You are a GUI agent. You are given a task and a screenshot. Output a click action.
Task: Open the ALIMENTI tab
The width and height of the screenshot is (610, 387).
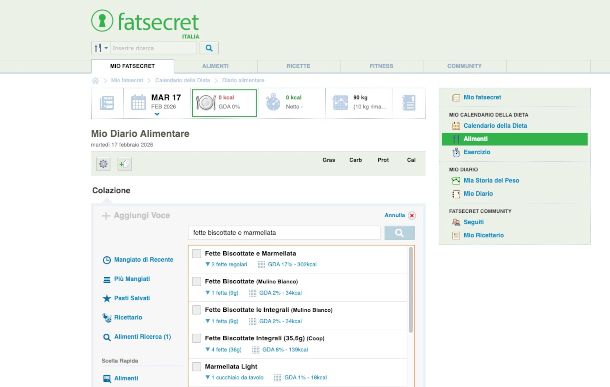pyautogui.click(x=215, y=66)
